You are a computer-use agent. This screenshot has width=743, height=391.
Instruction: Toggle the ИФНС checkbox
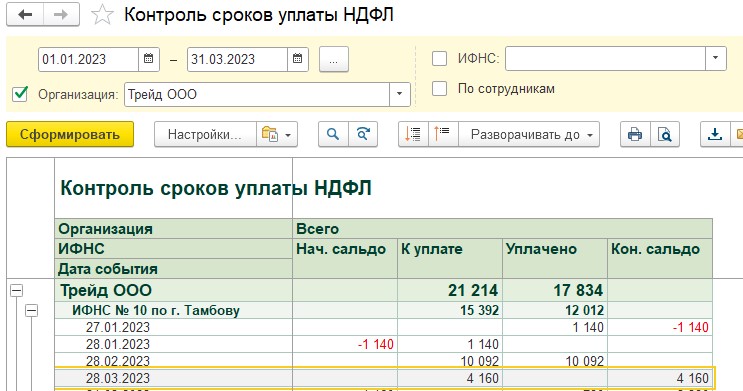(x=439, y=59)
